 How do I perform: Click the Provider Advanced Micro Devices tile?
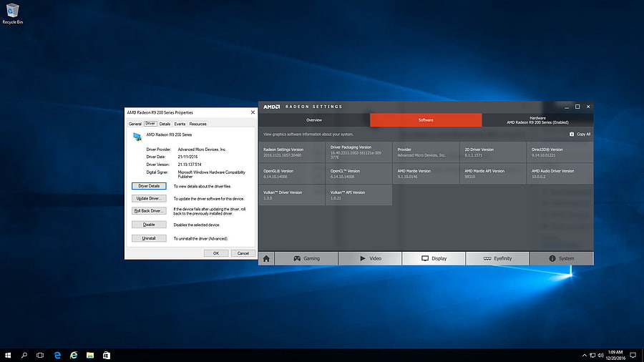pos(426,152)
